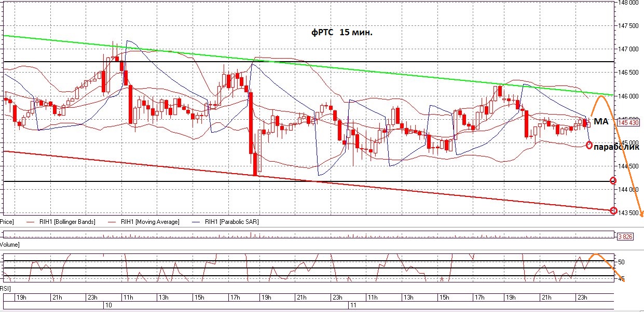Click the 146 000 price axis label
The height and width of the screenshot is (312, 644).
[x=628, y=96]
